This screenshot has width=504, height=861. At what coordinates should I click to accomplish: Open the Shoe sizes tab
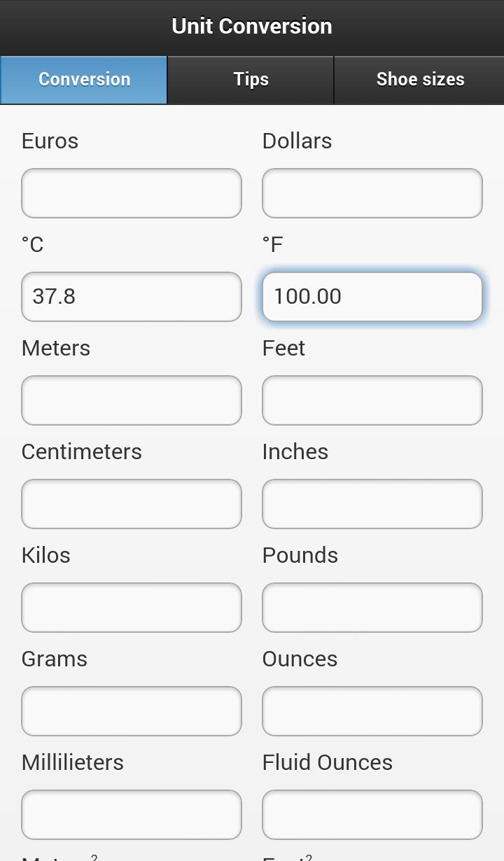click(x=419, y=79)
